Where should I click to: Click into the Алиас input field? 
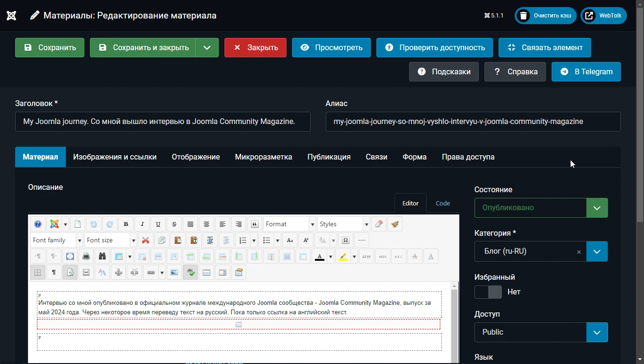(473, 122)
